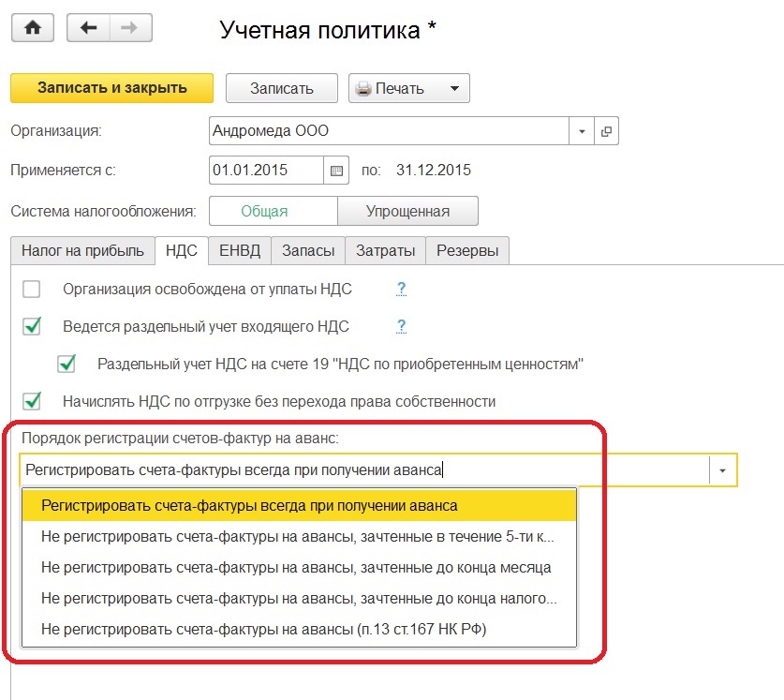Click the Организация input field
The height and width of the screenshot is (700, 784).
pyautogui.click(x=389, y=131)
